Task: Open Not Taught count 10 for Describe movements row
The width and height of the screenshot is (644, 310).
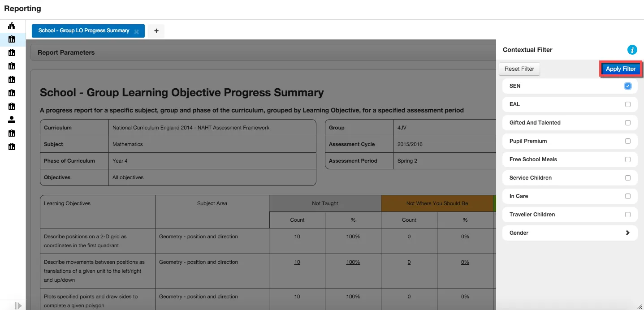Action: coord(297,262)
